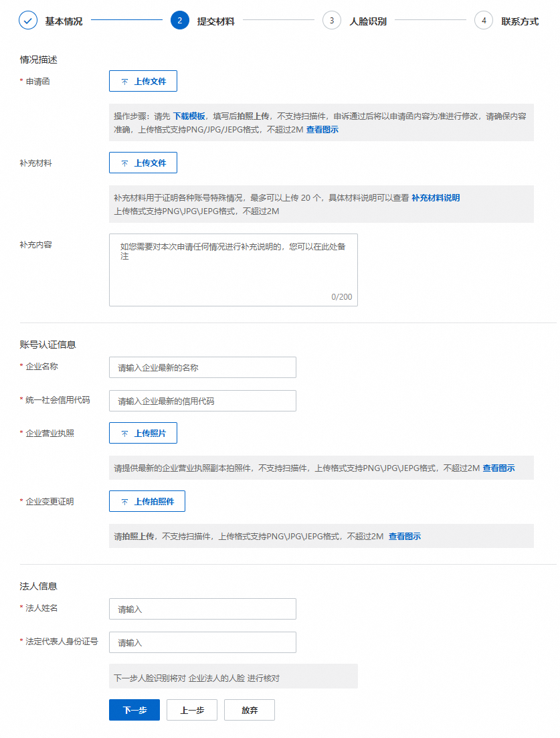
Task: Open 查看图示 link under 企业营业执照
Action: pyautogui.click(x=498, y=468)
